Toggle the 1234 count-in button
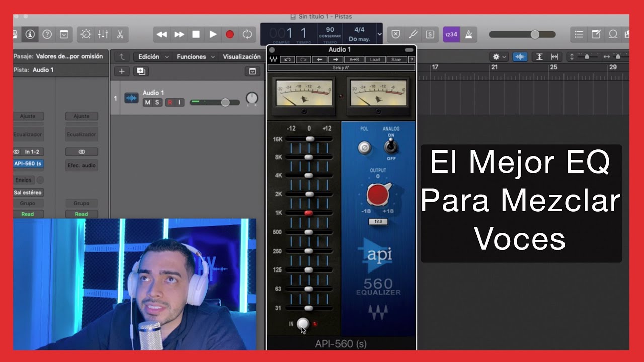Screen dimensions: 644x362 (x=451, y=34)
